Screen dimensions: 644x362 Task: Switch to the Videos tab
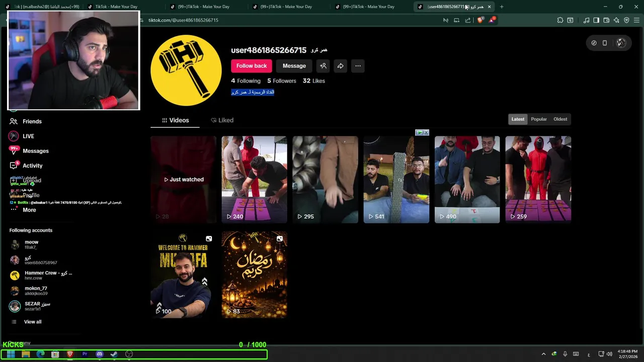(175, 120)
